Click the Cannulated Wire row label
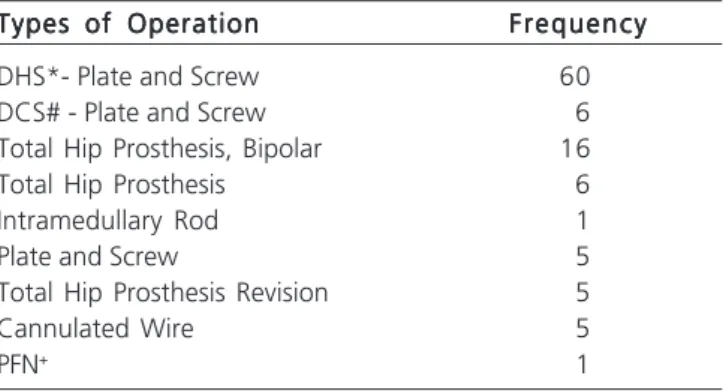The image size is (723, 391). (96, 329)
